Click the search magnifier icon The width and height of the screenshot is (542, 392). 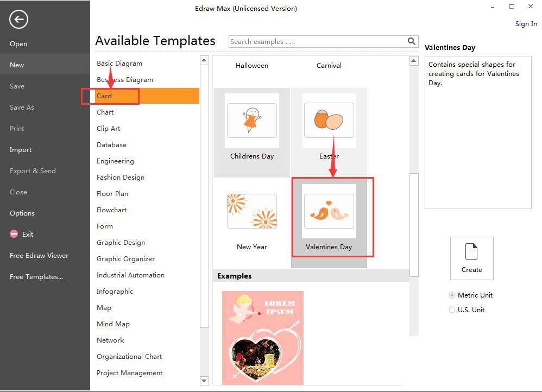[412, 41]
